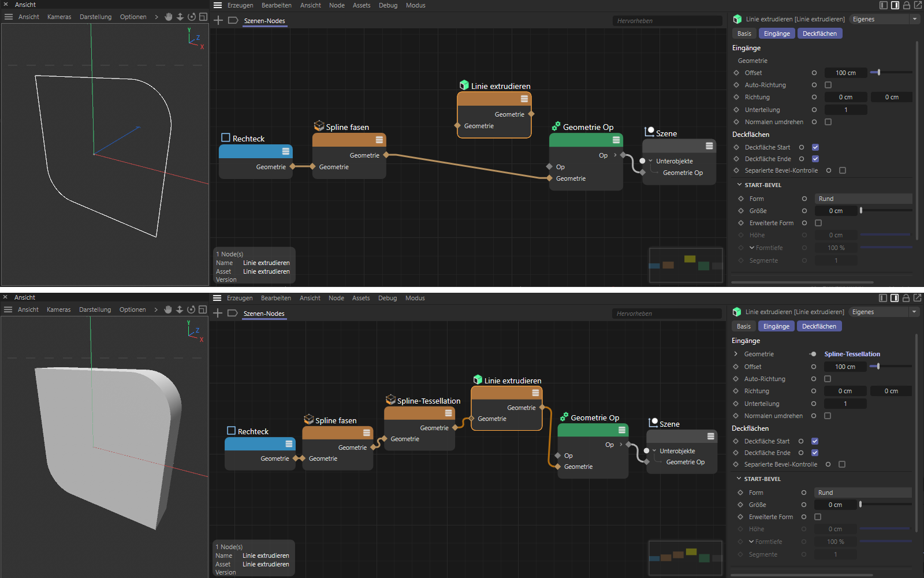The width and height of the screenshot is (924, 578).
Task: Click the Hervorheben search field in lower editor
Action: pos(666,314)
